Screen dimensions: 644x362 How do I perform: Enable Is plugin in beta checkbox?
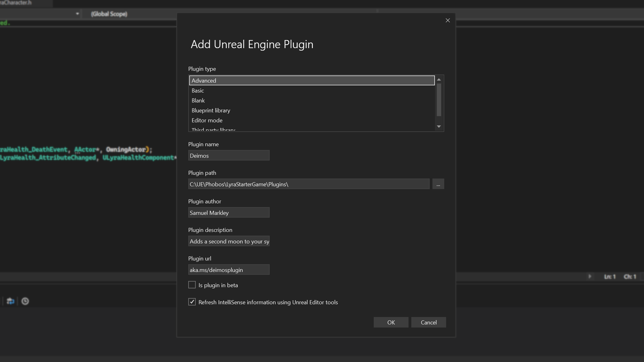191,285
